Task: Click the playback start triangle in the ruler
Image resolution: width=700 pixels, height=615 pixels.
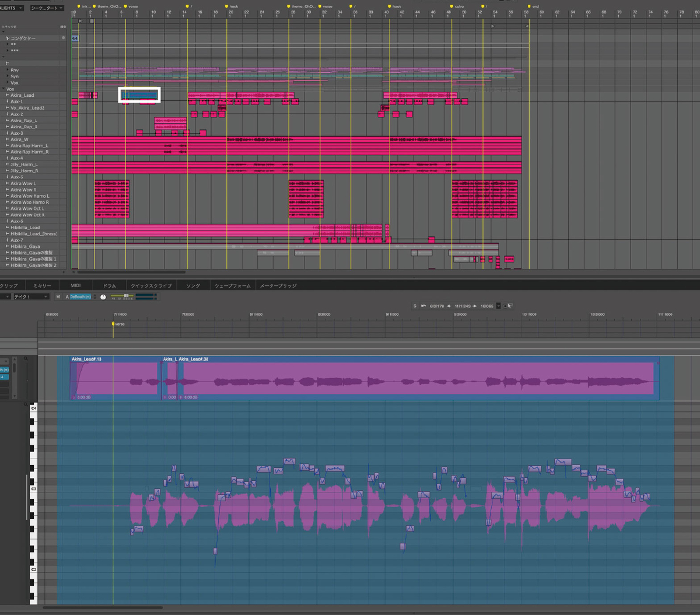Action: [x=80, y=21]
